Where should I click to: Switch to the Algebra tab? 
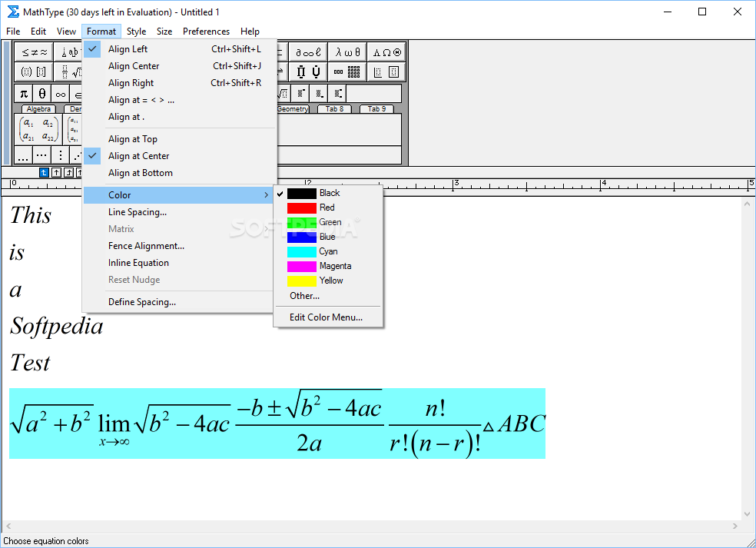coord(38,109)
